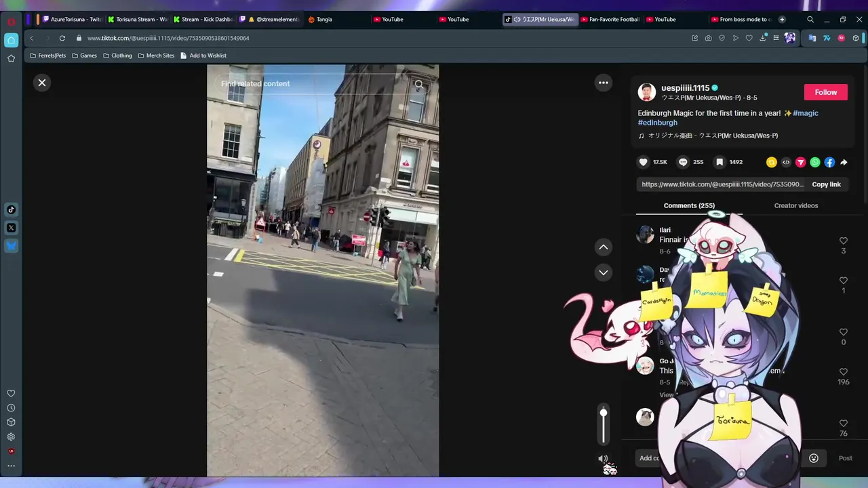Viewport: 868px width, 488px height.
Task: Switch to the Creator videos tab
Action: point(796,205)
